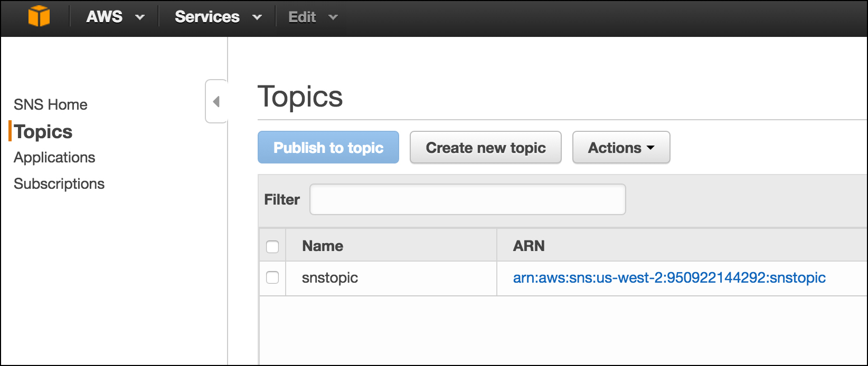868x366 pixels.
Task: Collapse the sidebar with the left arrow
Action: pyautogui.click(x=216, y=101)
